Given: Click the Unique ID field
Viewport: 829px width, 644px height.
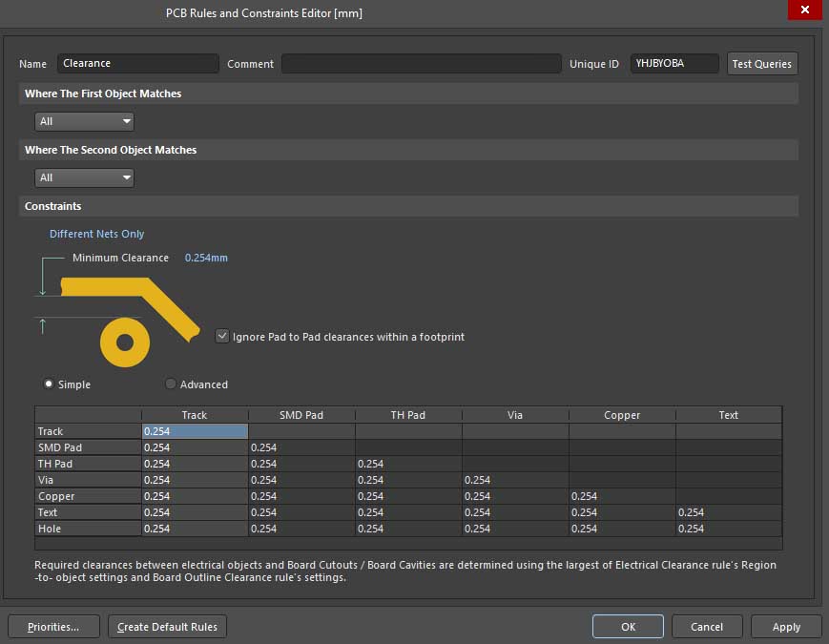Looking at the screenshot, I should tap(674, 64).
